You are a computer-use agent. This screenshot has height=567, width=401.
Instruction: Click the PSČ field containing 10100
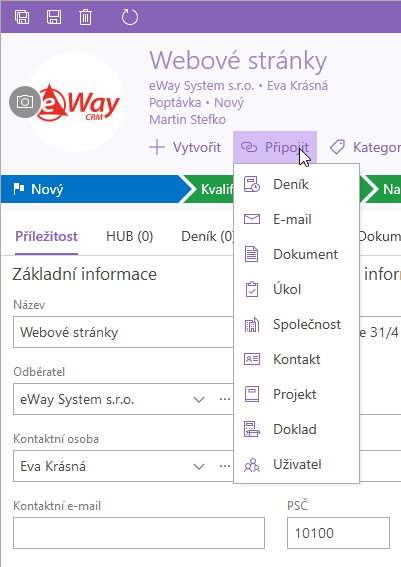tap(338, 533)
